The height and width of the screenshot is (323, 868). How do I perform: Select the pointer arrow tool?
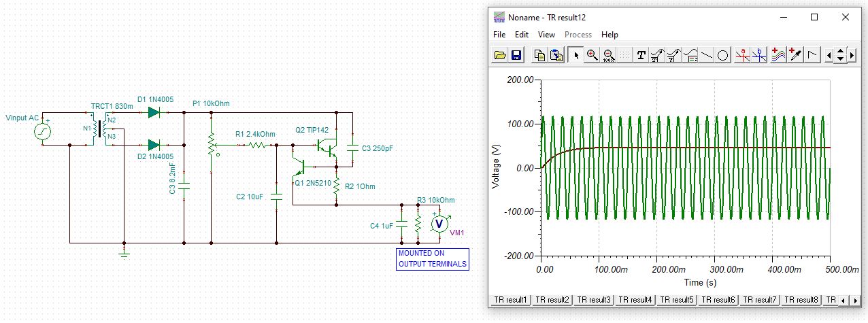coord(575,56)
